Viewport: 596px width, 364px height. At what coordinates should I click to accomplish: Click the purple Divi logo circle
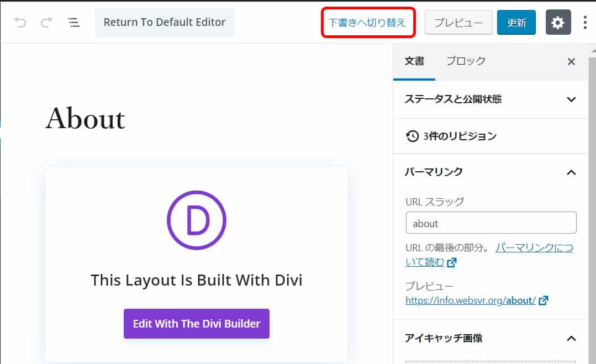[x=197, y=220]
